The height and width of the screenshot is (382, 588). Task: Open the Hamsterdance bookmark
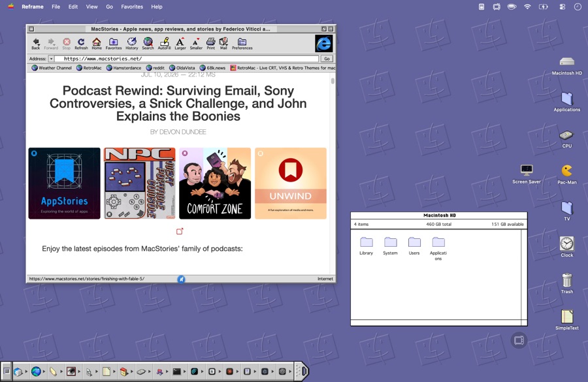(x=123, y=68)
